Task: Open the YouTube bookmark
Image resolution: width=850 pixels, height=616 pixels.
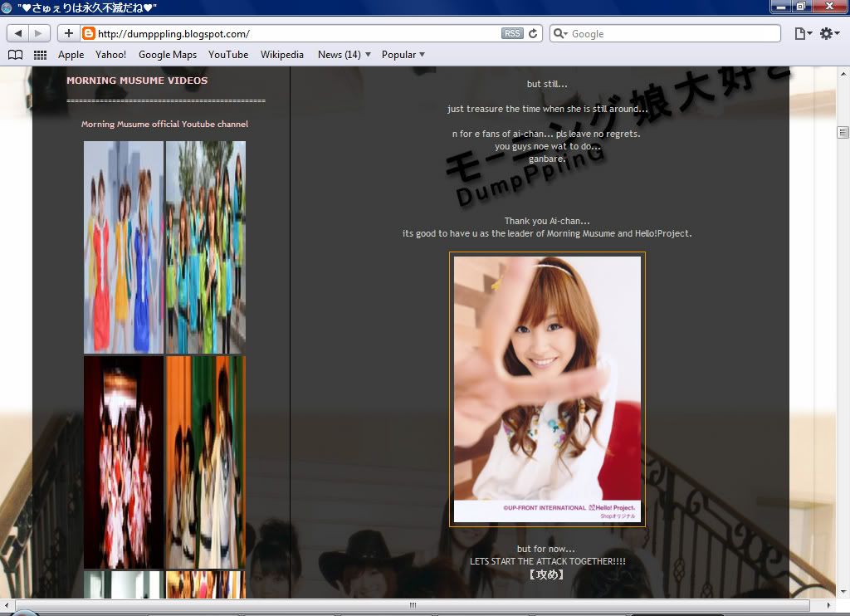Action: (228, 55)
